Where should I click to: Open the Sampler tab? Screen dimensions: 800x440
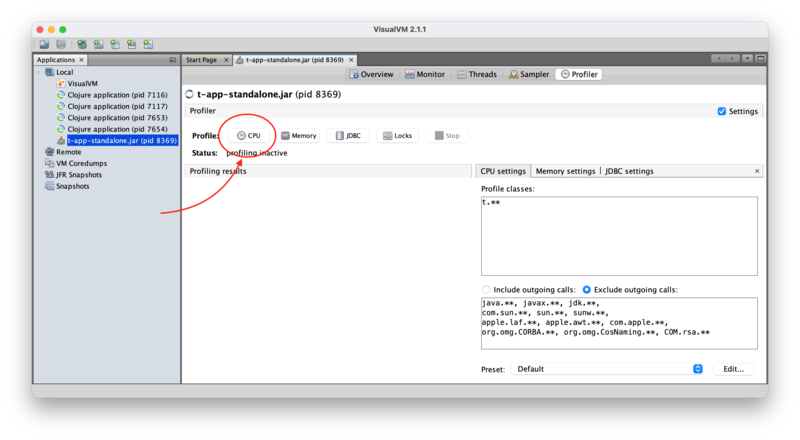tap(529, 75)
